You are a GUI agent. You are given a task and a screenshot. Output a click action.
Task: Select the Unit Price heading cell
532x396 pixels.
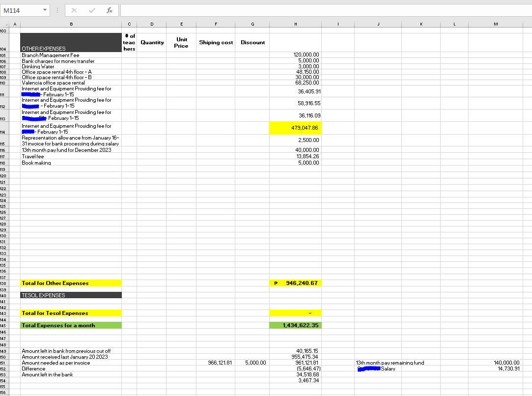point(181,42)
